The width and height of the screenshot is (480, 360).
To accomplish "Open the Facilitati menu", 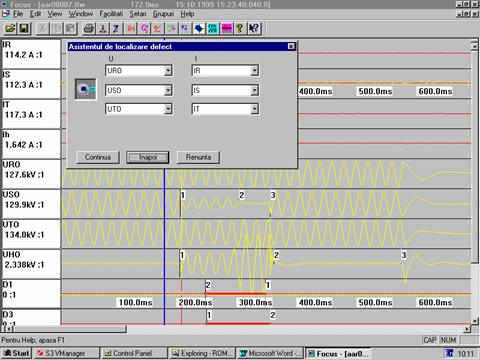I will pyautogui.click(x=111, y=14).
